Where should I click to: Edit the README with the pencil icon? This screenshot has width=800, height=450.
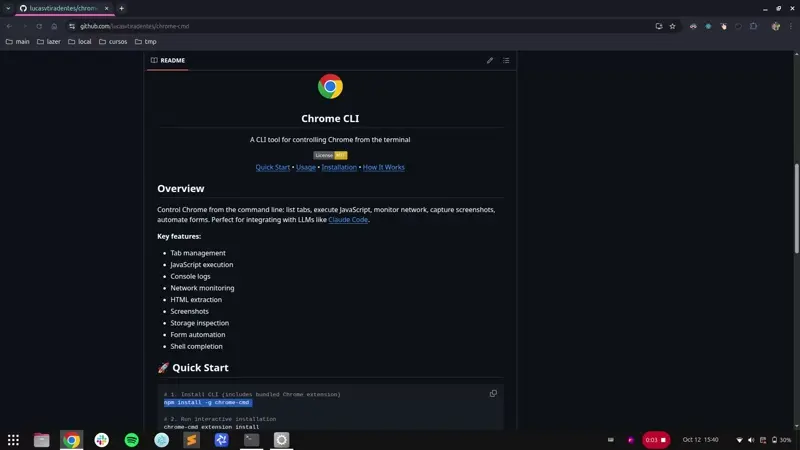click(490, 60)
